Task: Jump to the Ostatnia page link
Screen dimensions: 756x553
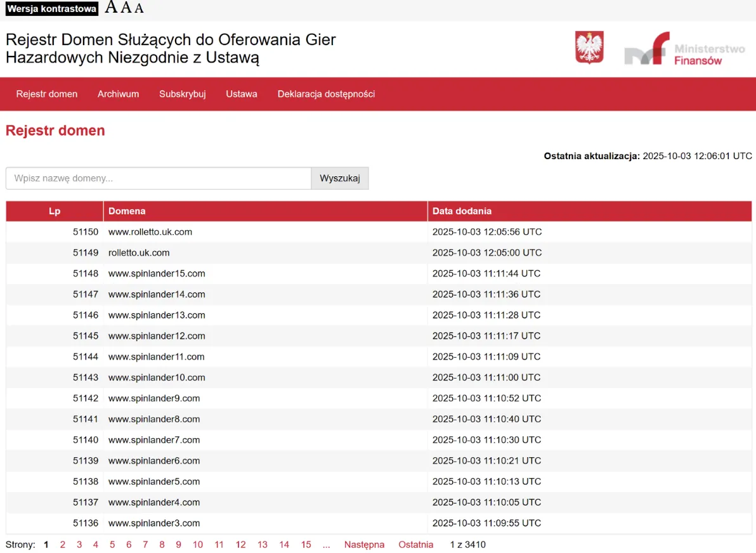Action: pyautogui.click(x=416, y=545)
